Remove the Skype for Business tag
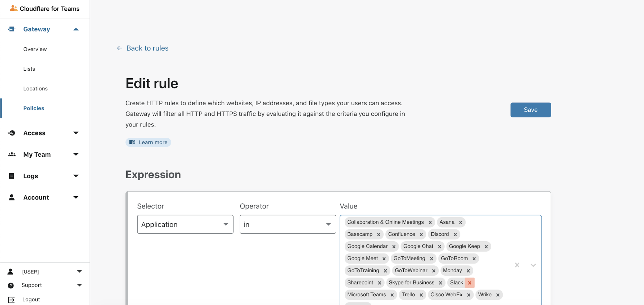 coord(440,283)
